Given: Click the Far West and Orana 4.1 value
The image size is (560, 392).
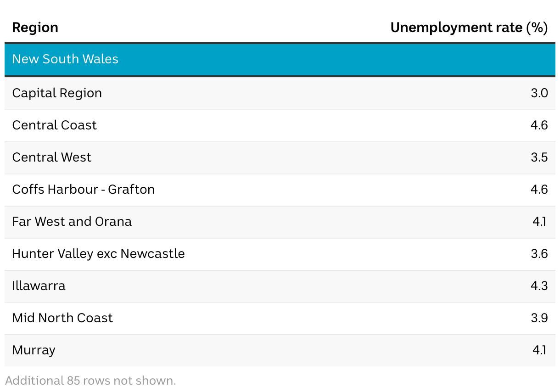Looking at the screenshot, I should 539,222.
